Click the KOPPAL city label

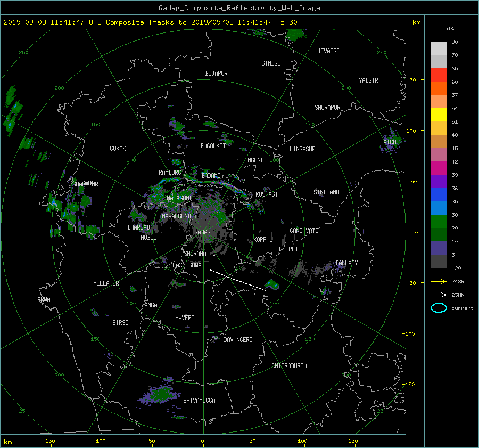coord(263,240)
